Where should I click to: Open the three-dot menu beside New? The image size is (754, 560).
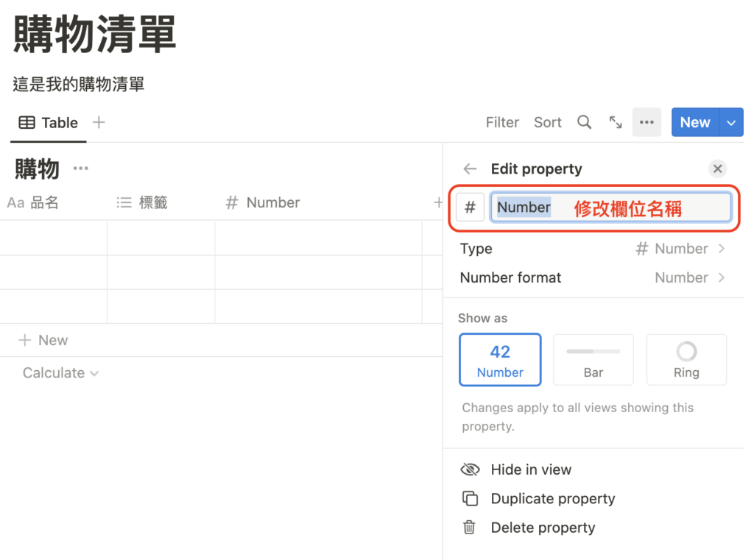point(646,122)
